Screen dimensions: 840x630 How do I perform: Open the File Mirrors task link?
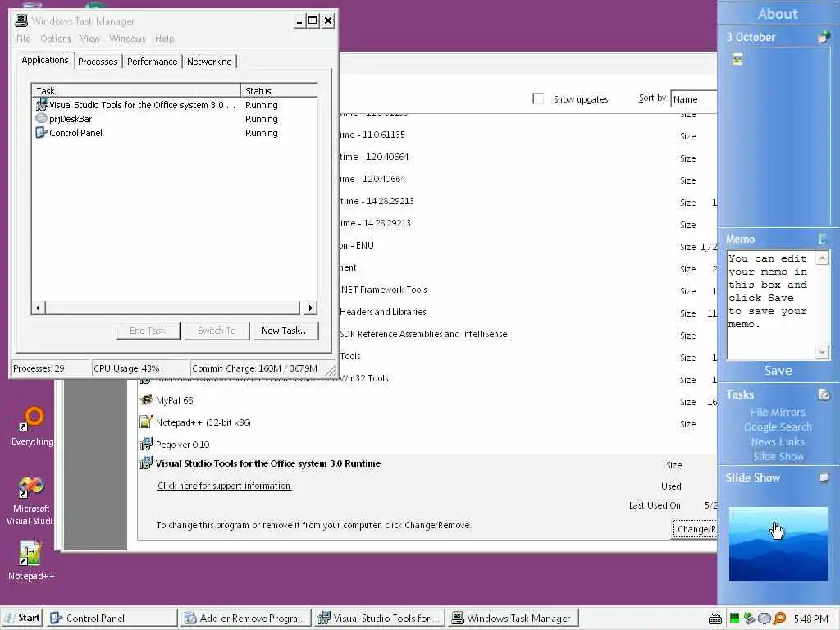point(778,412)
